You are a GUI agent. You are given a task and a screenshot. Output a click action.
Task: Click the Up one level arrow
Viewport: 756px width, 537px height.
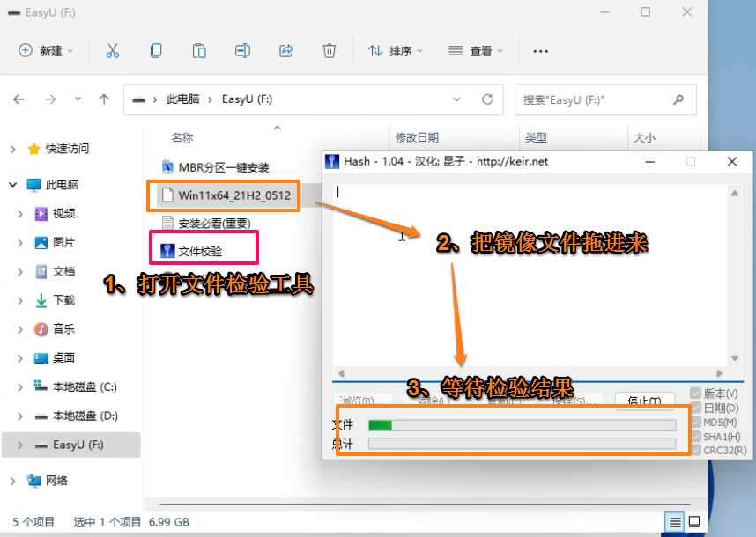[104, 99]
